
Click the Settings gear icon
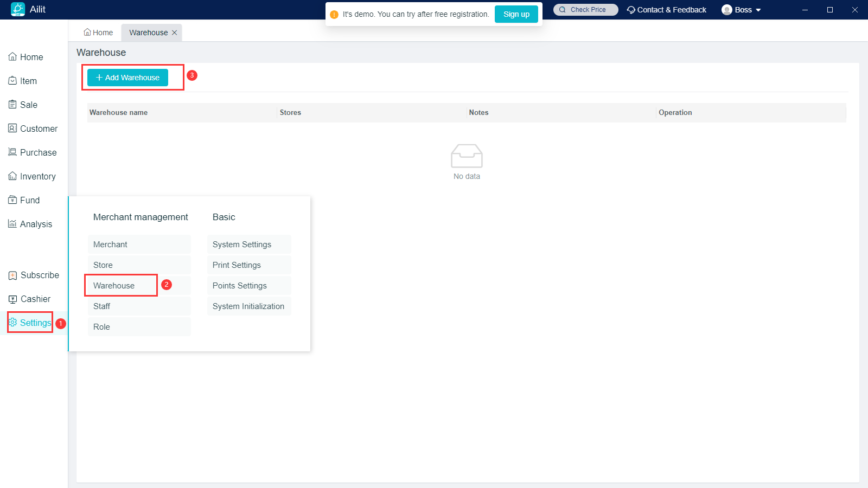(13, 323)
